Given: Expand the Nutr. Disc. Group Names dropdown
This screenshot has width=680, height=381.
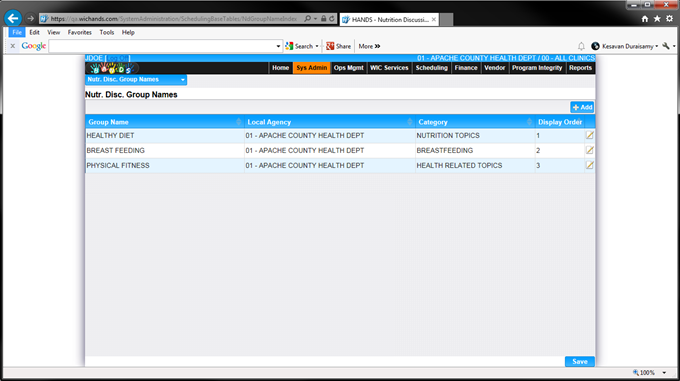Looking at the screenshot, I should point(136,79).
